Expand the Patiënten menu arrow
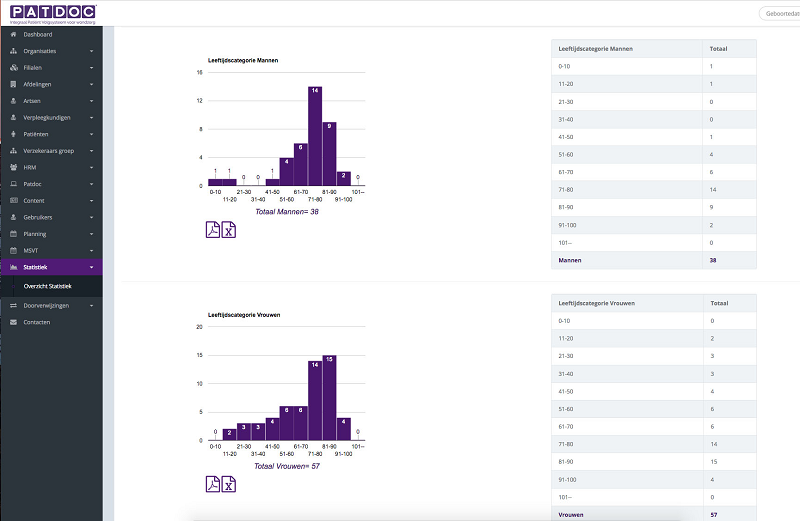Viewport: 800px width, 521px height. click(x=91, y=134)
